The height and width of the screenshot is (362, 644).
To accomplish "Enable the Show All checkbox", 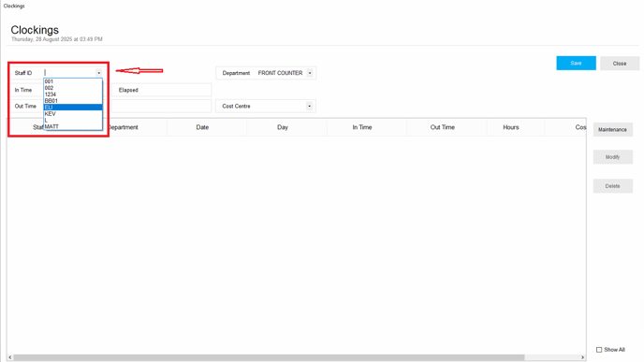I will coord(599,350).
